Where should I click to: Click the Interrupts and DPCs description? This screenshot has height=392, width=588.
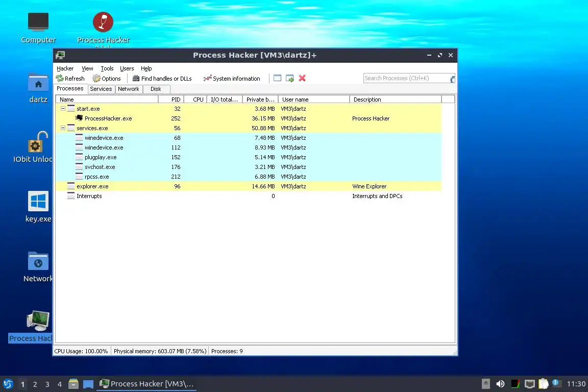(377, 196)
